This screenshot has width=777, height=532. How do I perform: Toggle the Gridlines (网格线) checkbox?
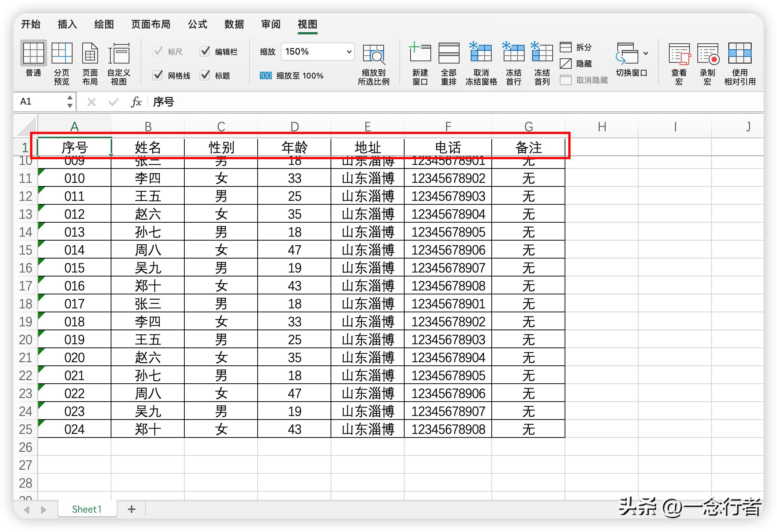coord(158,75)
